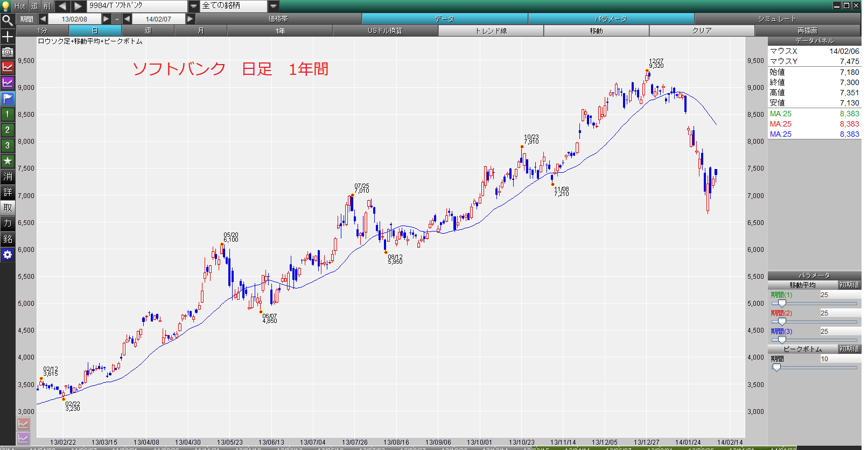
Task: Open the stock code dropdown arrow
Action: coord(194,6)
